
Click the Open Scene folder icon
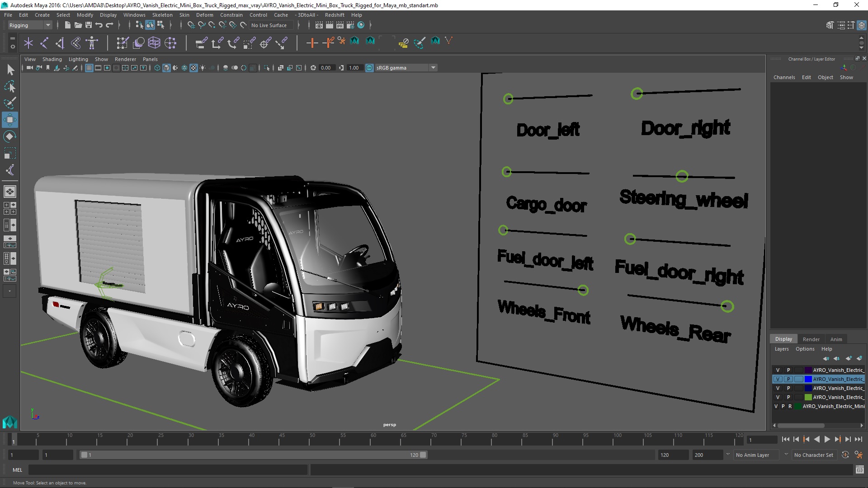click(x=78, y=25)
